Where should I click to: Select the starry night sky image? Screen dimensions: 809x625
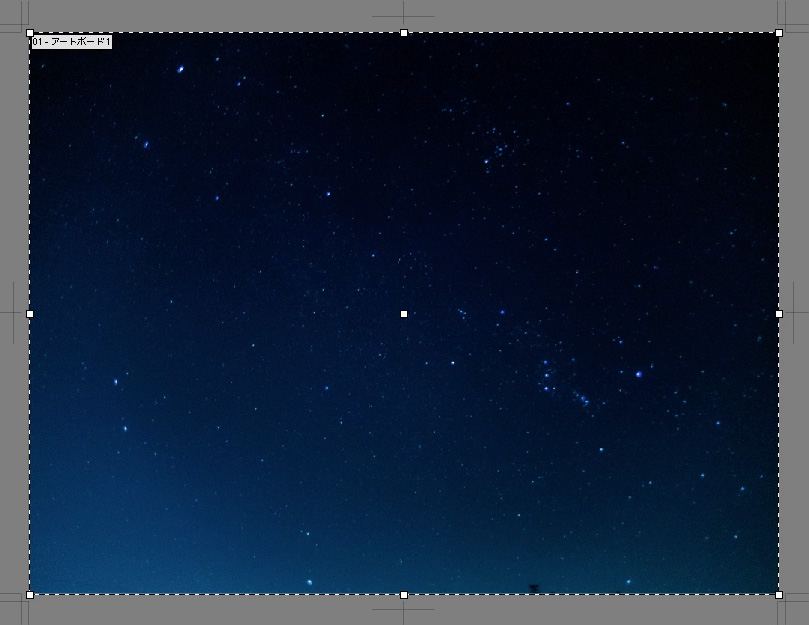click(x=300, y=250)
